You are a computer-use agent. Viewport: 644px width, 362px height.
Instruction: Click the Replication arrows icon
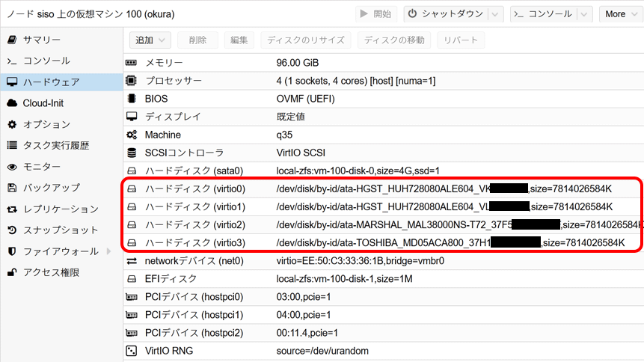click(x=12, y=209)
